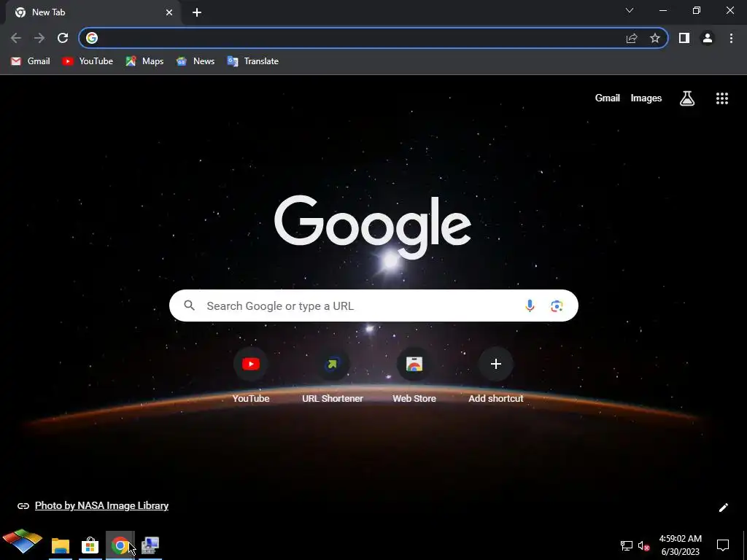
Task: Click the muted volume tray icon
Action: [643, 545]
